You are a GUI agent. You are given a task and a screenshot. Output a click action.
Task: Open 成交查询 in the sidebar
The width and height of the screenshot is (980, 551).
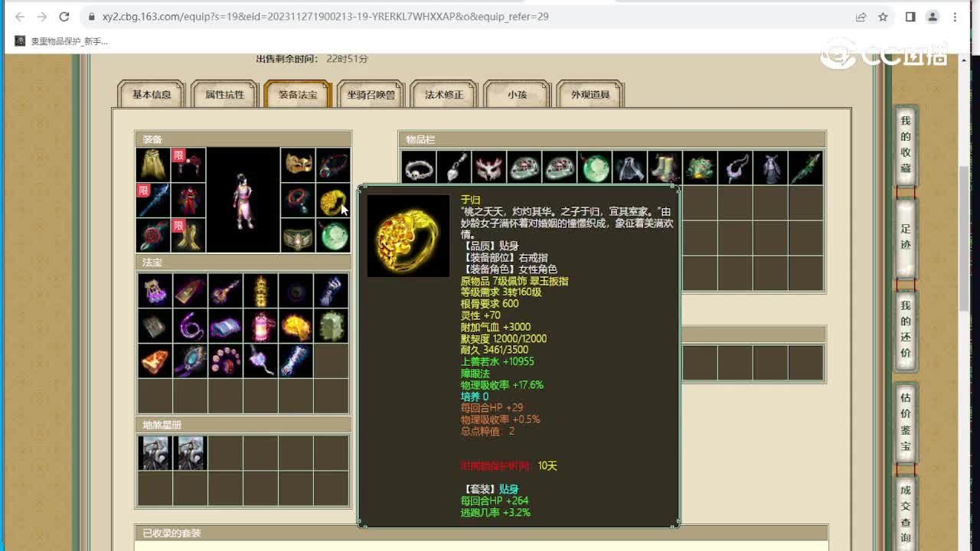click(x=906, y=514)
